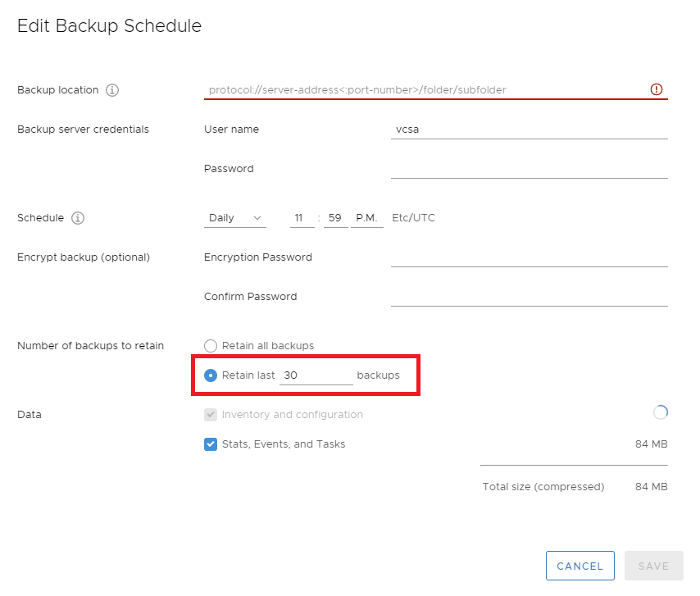700x596 pixels.
Task: Click the dropdown chevron next to Daily
Action: click(x=257, y=218)
